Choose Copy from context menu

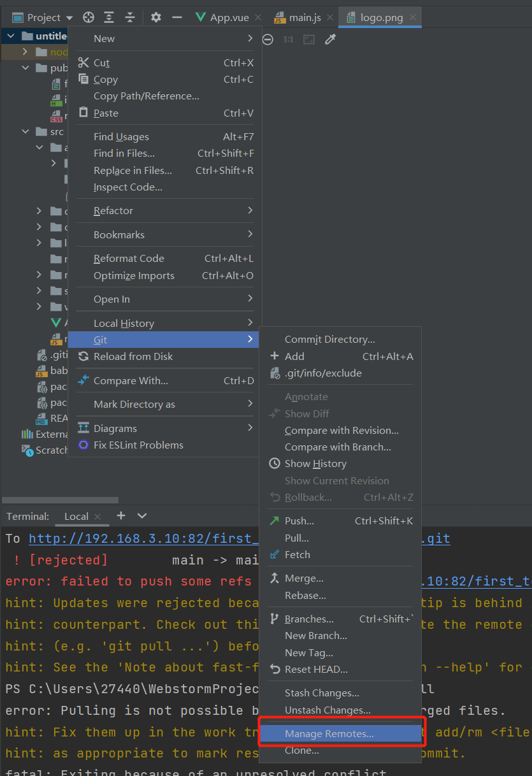tap(164, 79)
